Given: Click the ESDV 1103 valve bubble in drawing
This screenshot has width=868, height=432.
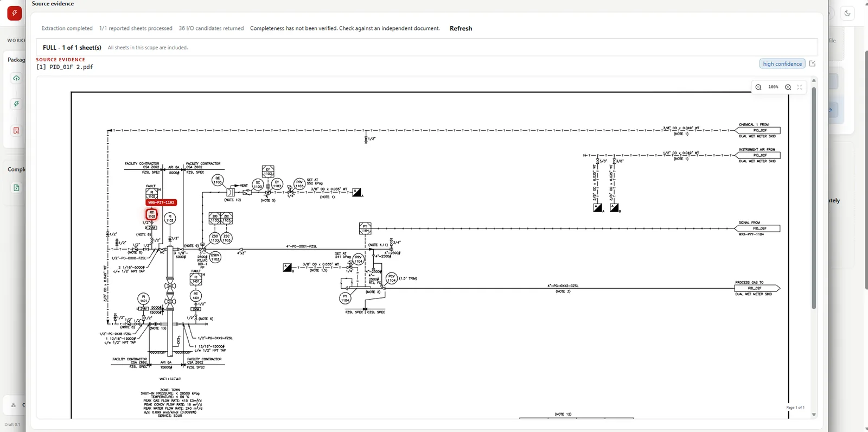Looking at the screenshot, I should (x=215, y=257).
